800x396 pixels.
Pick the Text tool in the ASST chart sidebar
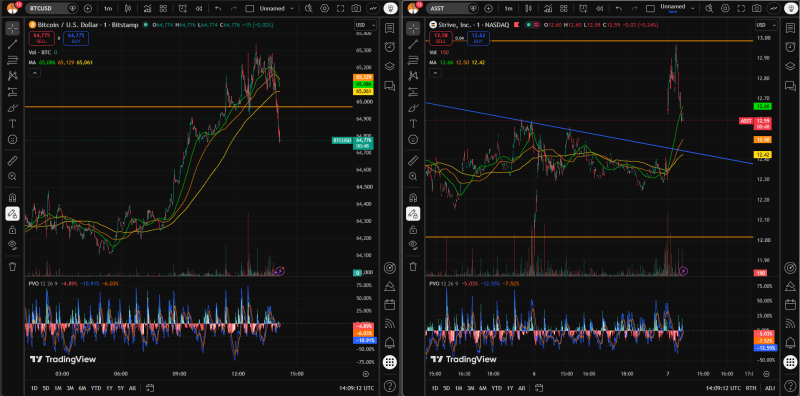(x=413, y=123)
